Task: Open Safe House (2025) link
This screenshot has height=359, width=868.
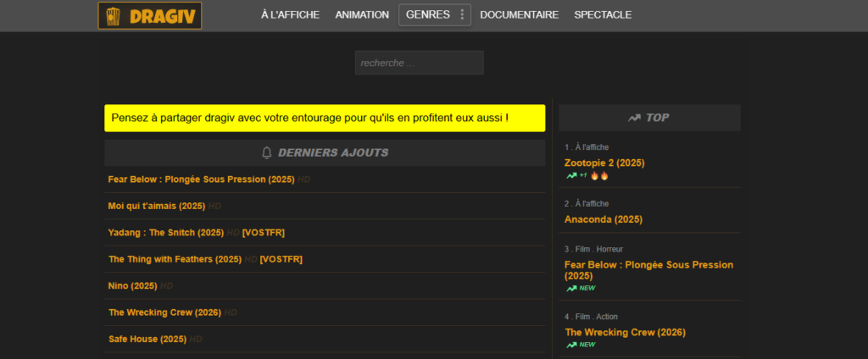Action: [x=147, y=339]
